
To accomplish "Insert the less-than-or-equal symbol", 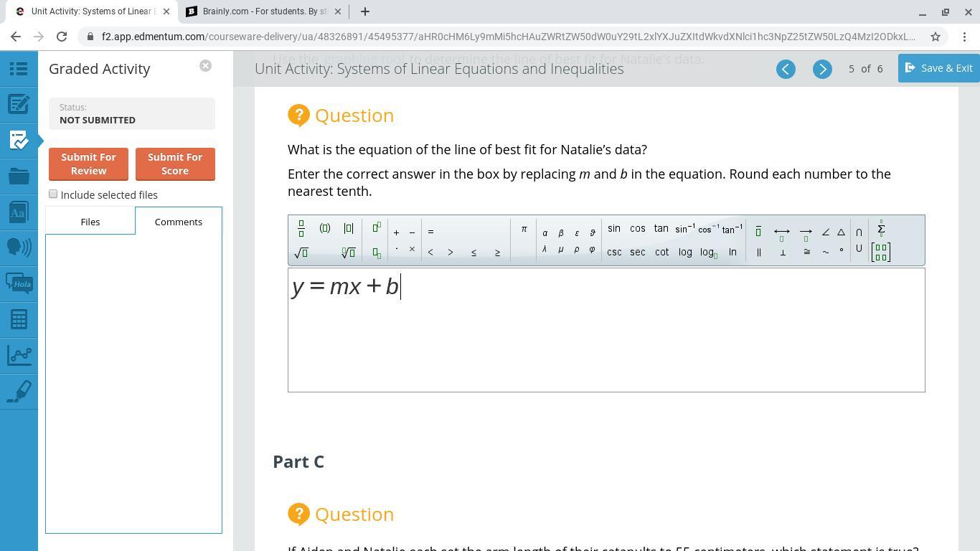I will tap(473, 252).
